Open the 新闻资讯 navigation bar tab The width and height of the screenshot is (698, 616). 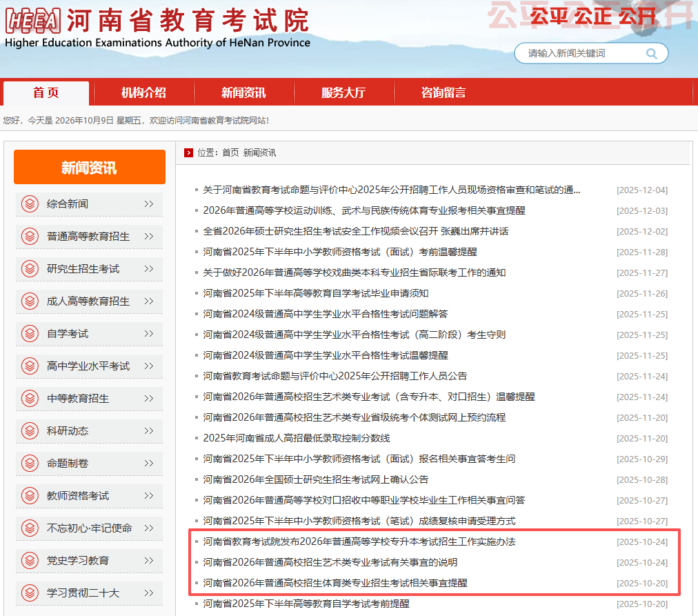point(243,92)
